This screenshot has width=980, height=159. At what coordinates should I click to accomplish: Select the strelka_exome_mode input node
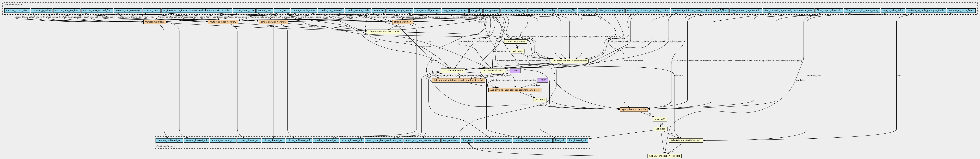[x=358, y=11]
